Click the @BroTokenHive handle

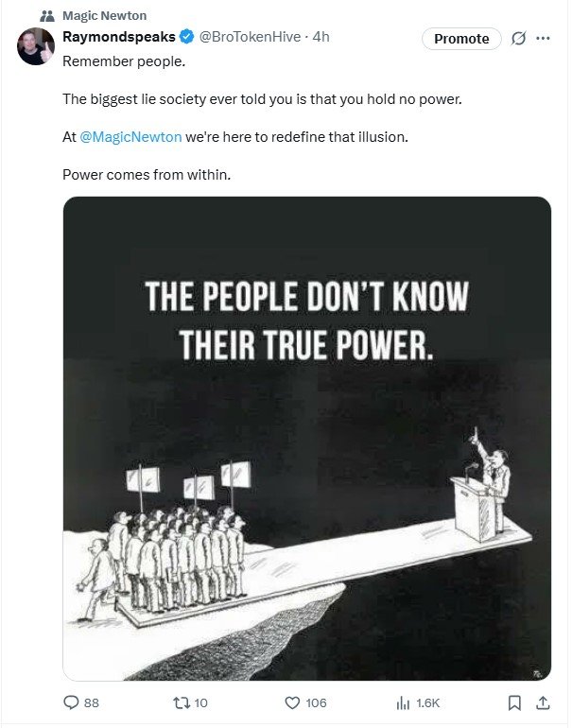[x=250, y=37]
